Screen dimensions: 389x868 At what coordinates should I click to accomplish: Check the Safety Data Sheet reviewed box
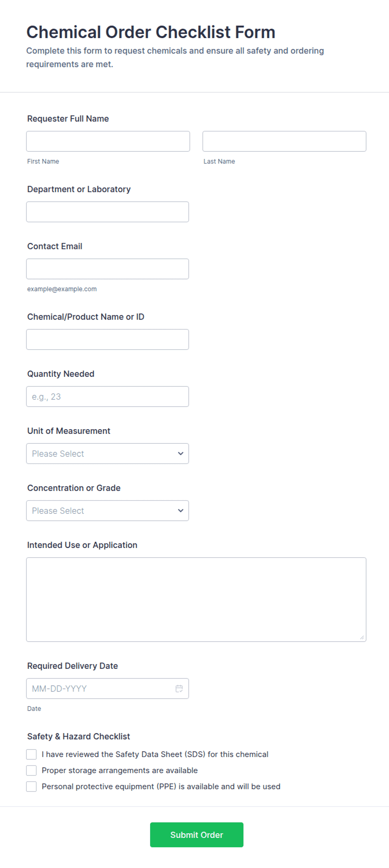point(31,754)
